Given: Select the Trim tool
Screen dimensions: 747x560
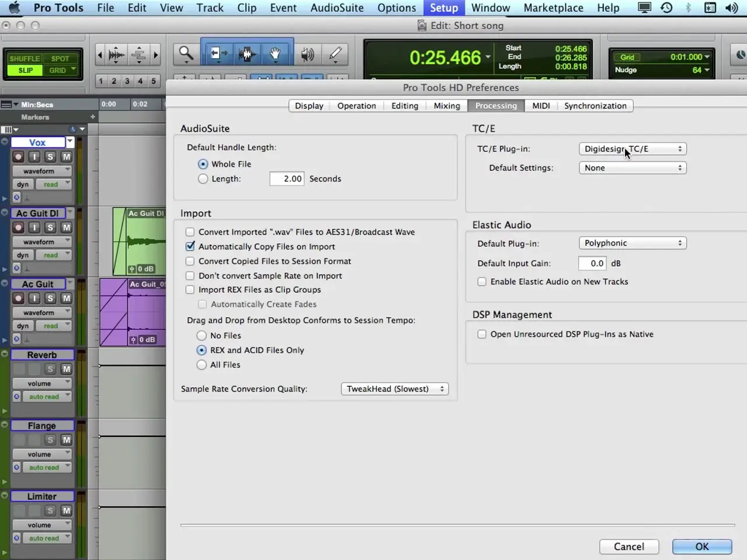Looking at the screenshot, I should (219, 54).
